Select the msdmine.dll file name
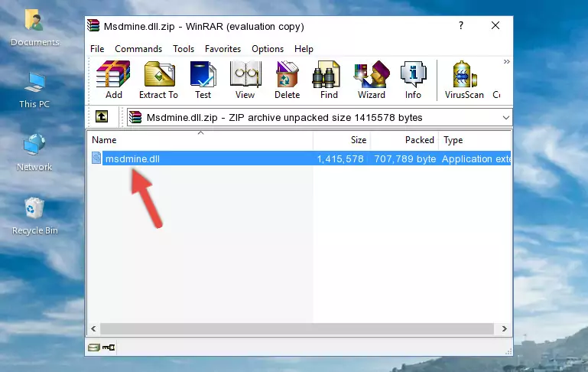This screenshot has width=588, height=372. [132, 158]
